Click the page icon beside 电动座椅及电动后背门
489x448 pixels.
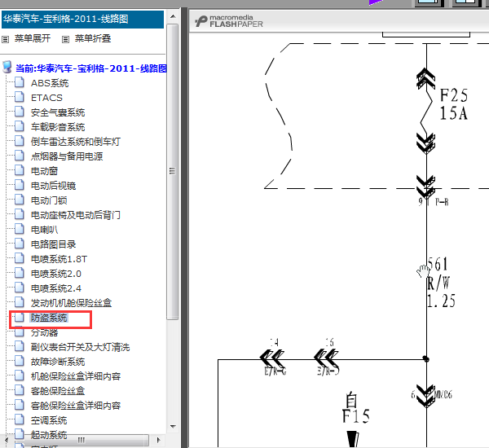tap(20, 214)
